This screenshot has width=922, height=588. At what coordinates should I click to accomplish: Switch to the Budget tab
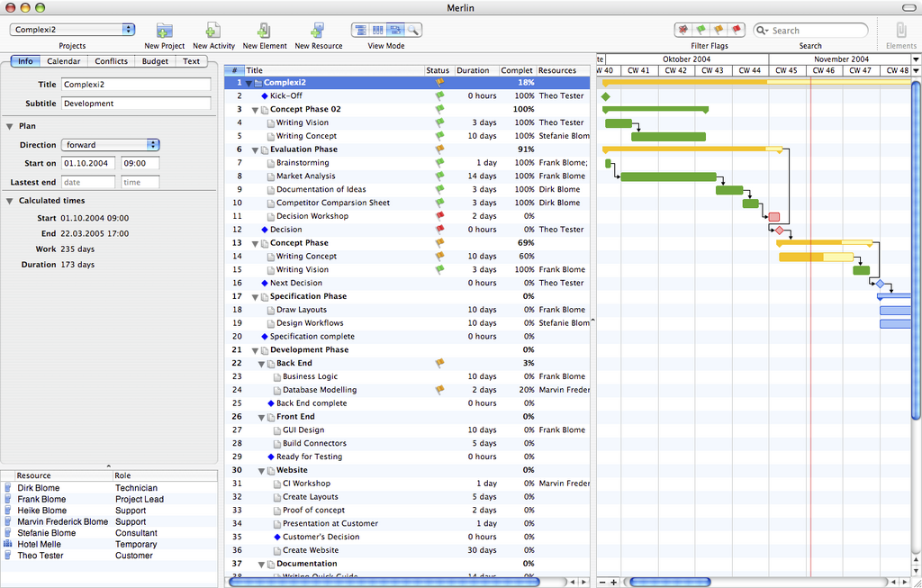(x=155, y=61)
